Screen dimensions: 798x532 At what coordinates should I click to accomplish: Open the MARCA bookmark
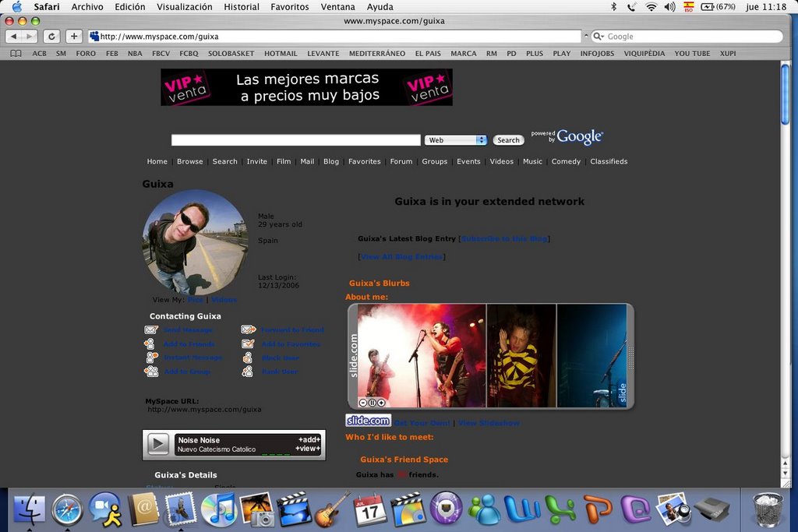click(x=463, y=54)
